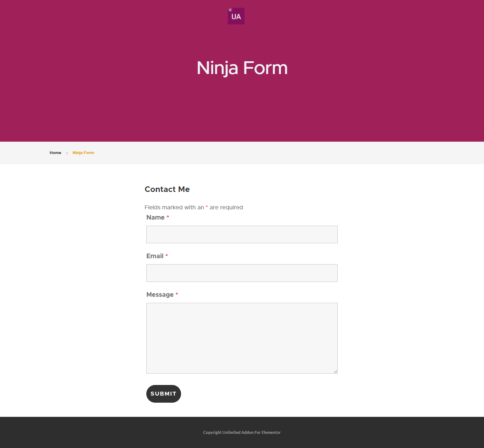Click the red asterisk beside Email
484x448 pixels.
167,255
